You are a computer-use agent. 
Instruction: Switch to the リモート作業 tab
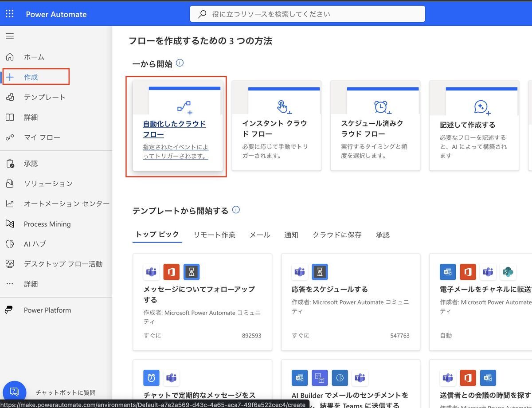(x=214, y=235)
